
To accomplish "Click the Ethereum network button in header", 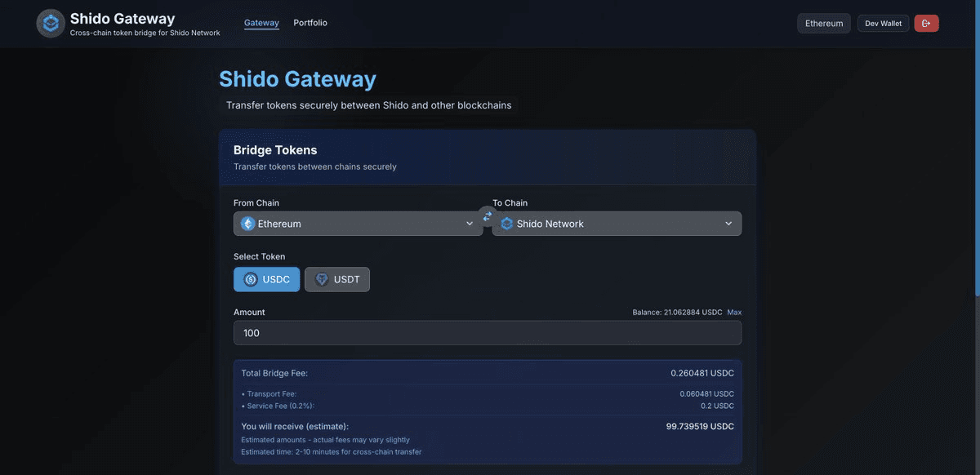I will [824, 24].
